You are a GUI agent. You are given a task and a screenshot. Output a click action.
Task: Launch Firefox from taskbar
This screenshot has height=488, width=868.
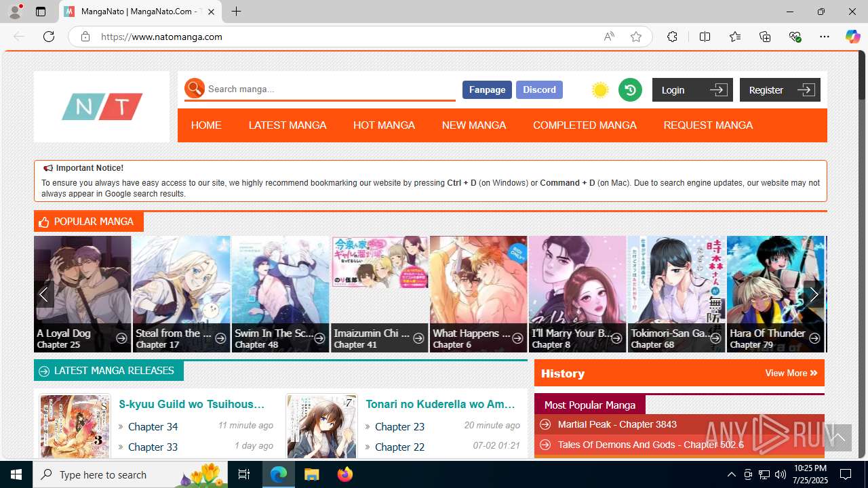[345, 474]
